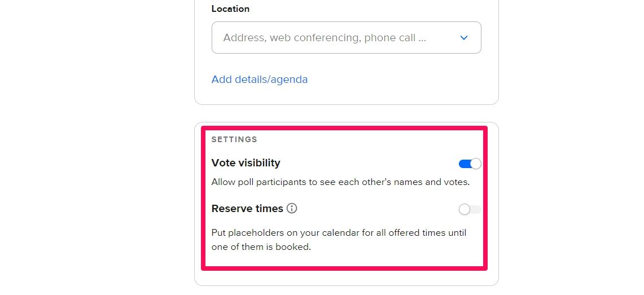Open the Add details/agenda link
This screenshot has width=644, height=295.
[x=260, y=80]
